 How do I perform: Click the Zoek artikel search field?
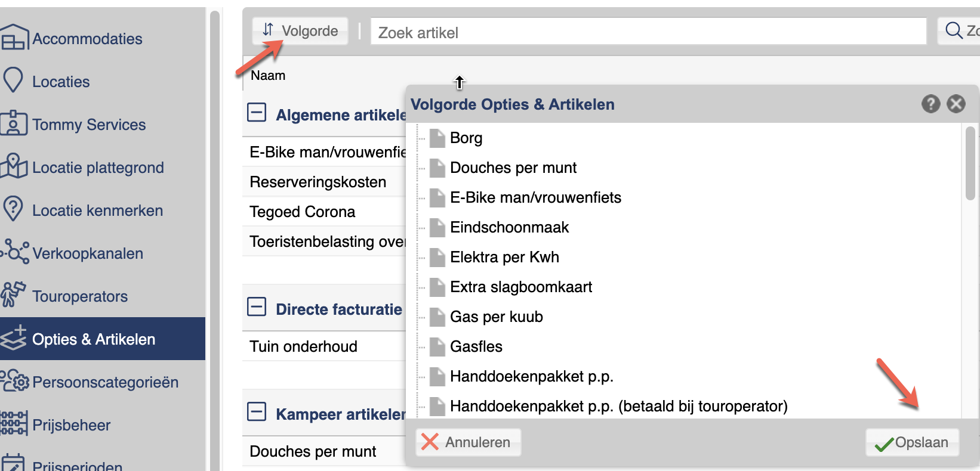(649, 32)
